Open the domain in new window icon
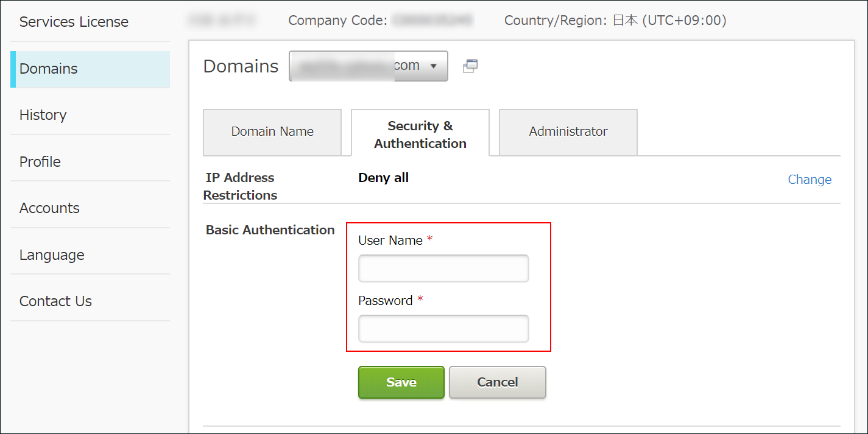 click(470, 66)
